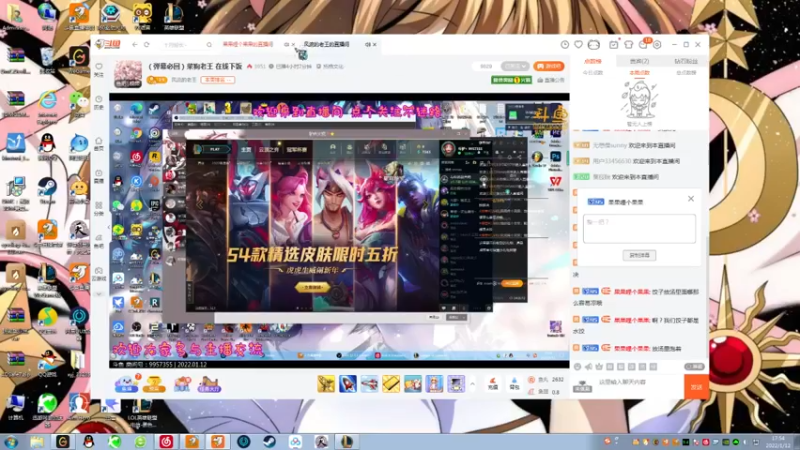The width and height of the screenshot is (800, 450).
Task: Open the blue mascot icon with badge
Action: pyautogui.click(x=127, y=384)
